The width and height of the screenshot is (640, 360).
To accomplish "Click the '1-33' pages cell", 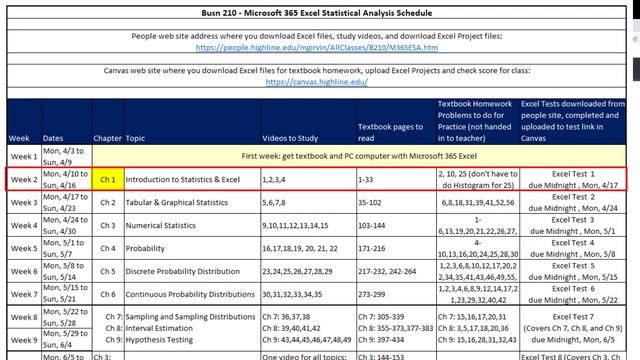I will pos(396,179).
